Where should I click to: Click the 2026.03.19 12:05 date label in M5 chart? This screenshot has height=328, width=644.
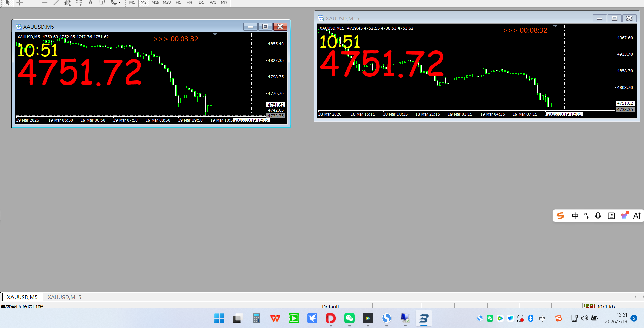[251, 120]
